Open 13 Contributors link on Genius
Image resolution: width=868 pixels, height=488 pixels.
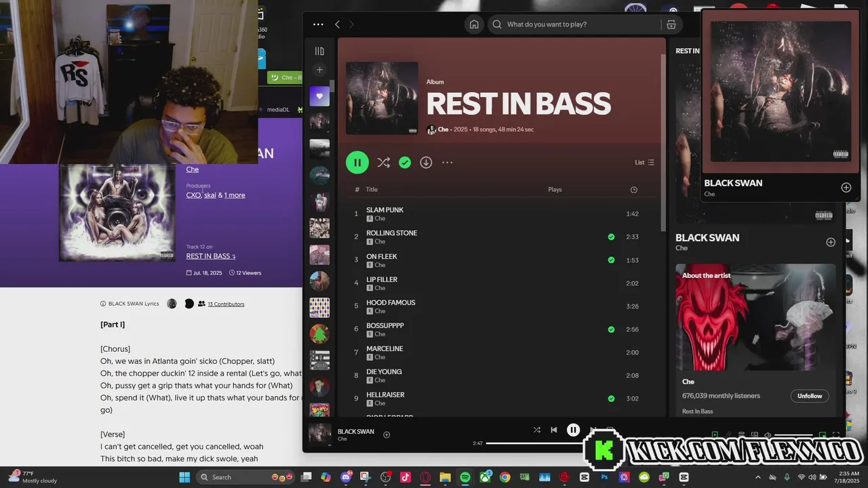(x=226, y=304)
